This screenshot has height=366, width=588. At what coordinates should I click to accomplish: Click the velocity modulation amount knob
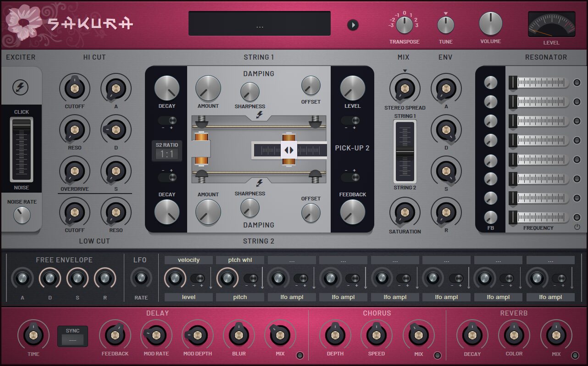coord(175,278)
